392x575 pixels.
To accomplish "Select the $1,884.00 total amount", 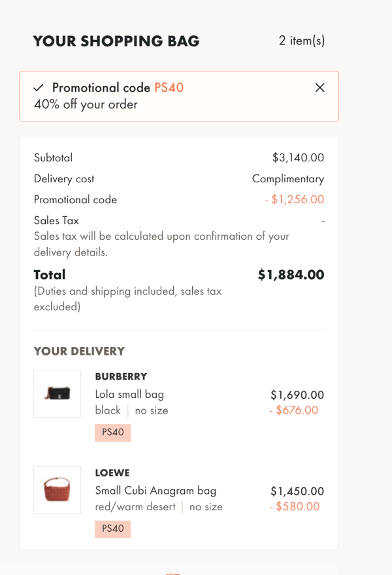I will tap(291, 274).
